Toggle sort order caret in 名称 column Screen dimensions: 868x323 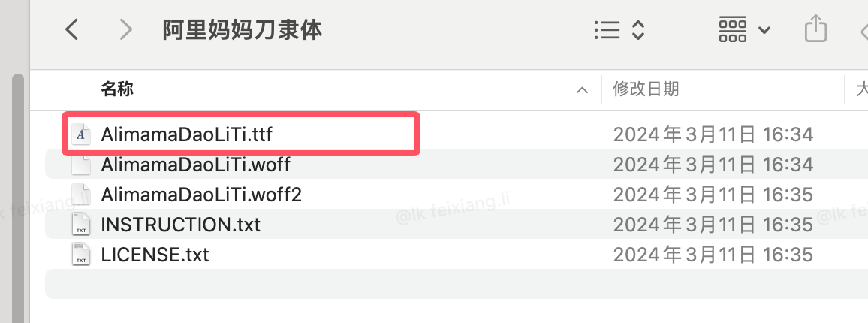[x=582, y=89]
